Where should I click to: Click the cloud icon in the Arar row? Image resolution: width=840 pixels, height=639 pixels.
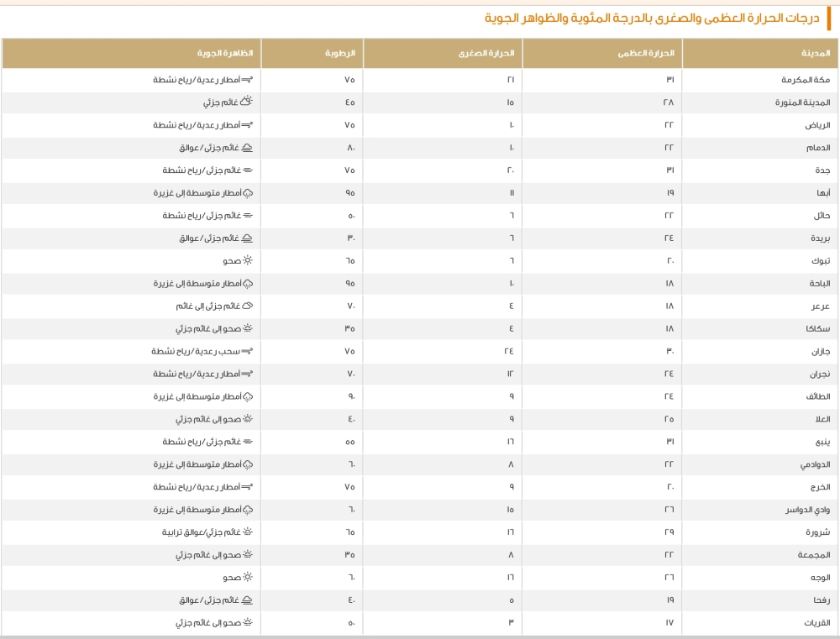pos(248,306)
